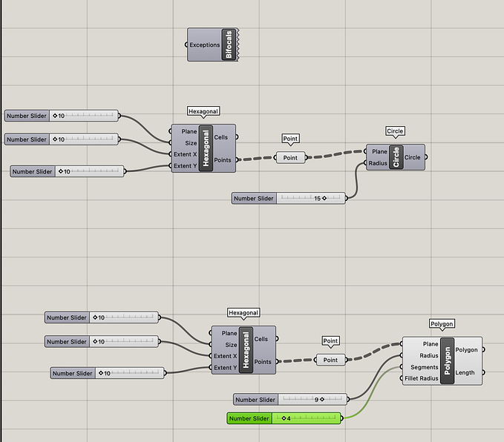The image size is (504, 442).
Task: Click Point label tag above upper Point
Action: (x=290, y=139)
